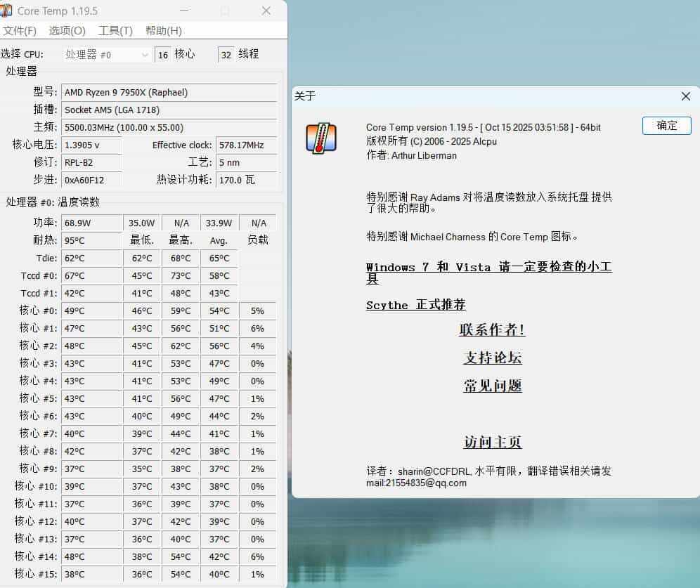700x588 pixels.
Task: Open the 常见问题 FAQ link
Action: tap(492, 386)
